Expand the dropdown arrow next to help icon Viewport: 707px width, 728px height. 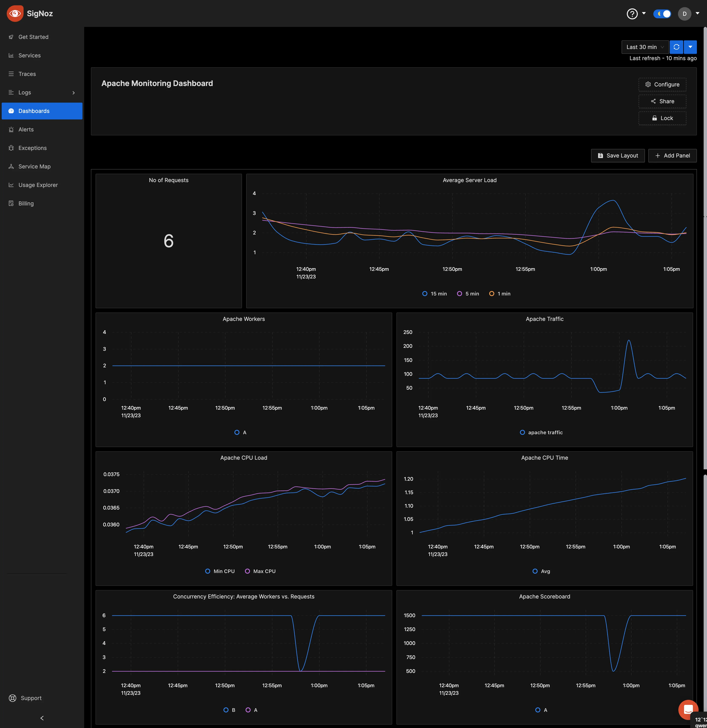coord(644,13)
